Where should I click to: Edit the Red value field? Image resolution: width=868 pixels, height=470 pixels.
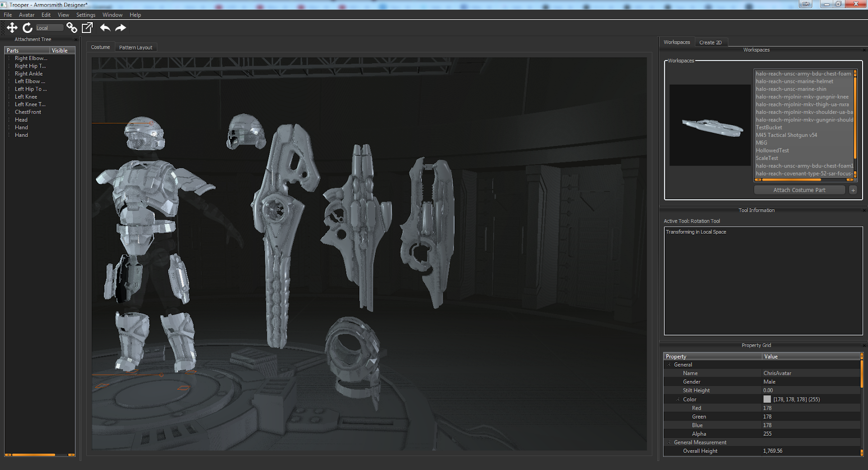(811, 408)
